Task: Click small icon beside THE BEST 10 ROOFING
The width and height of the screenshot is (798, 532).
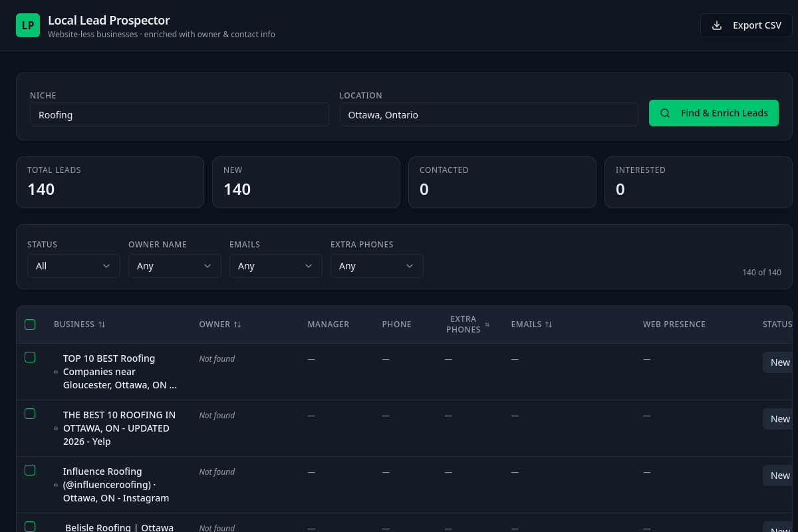Action: coord(56,428)
